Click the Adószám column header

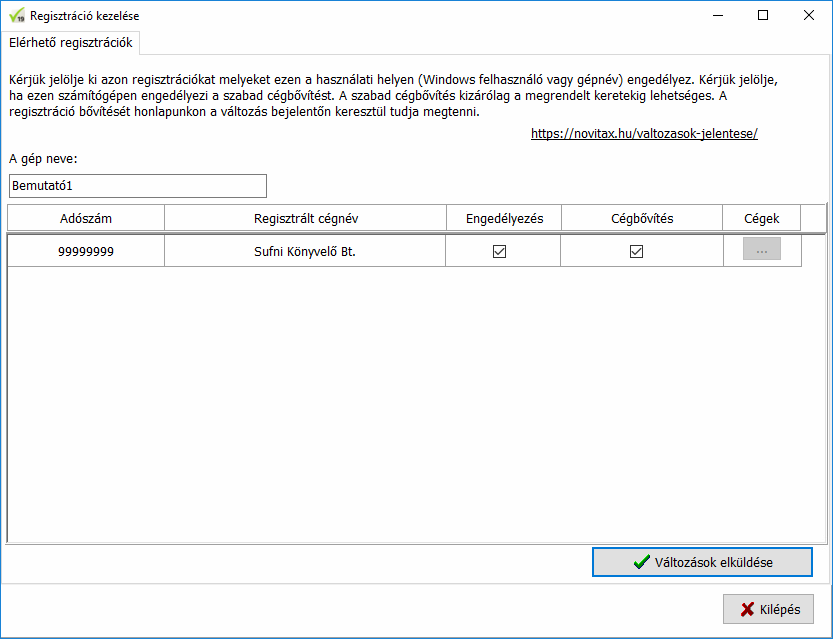tap(86, 218)
